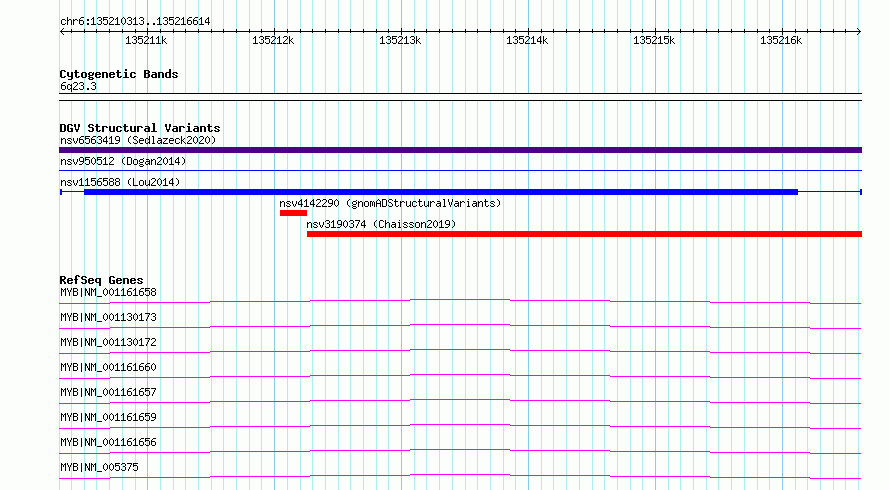
Task: Click nsv950512 (Dogan2014) variant label
Action: pyautogui.click(x=123, y=161)
